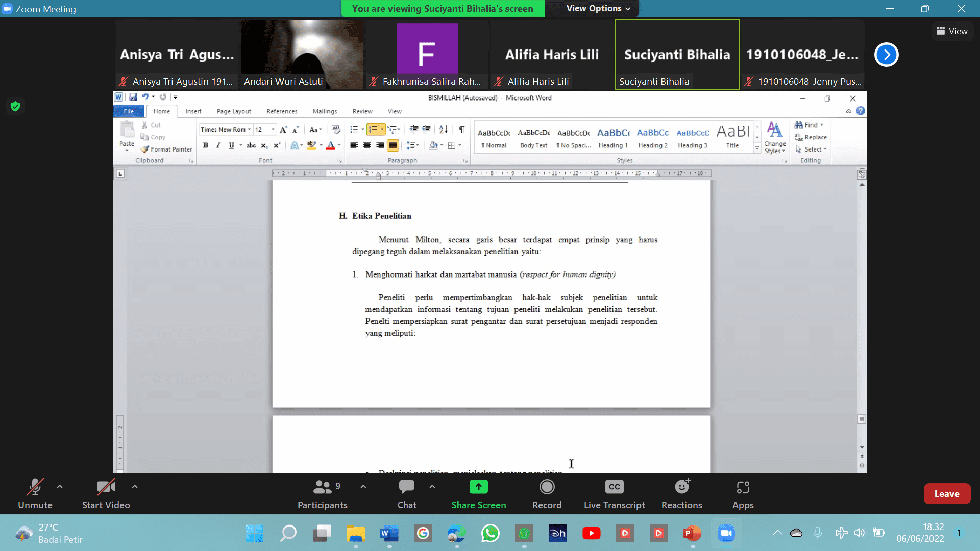Viewport: 980px width, 551px height.
Task: Select center text alignment
Action: click(367, 145)
